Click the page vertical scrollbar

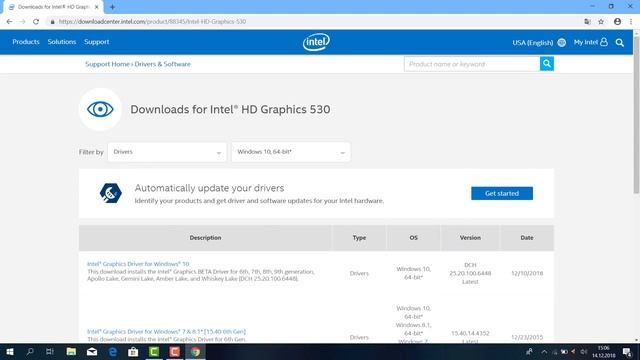[636, 115]
